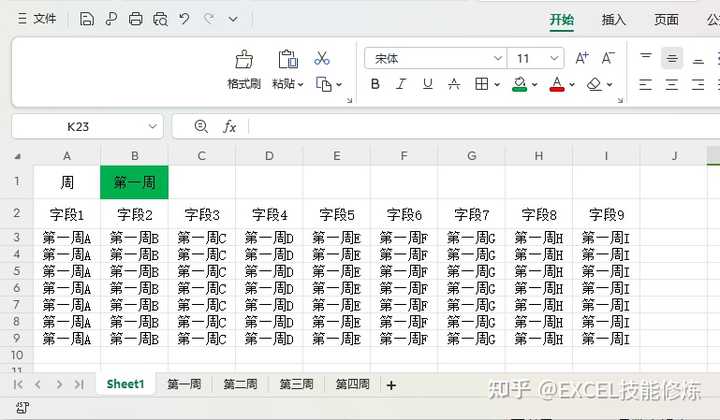Click the Select All corner triangle

17,157
